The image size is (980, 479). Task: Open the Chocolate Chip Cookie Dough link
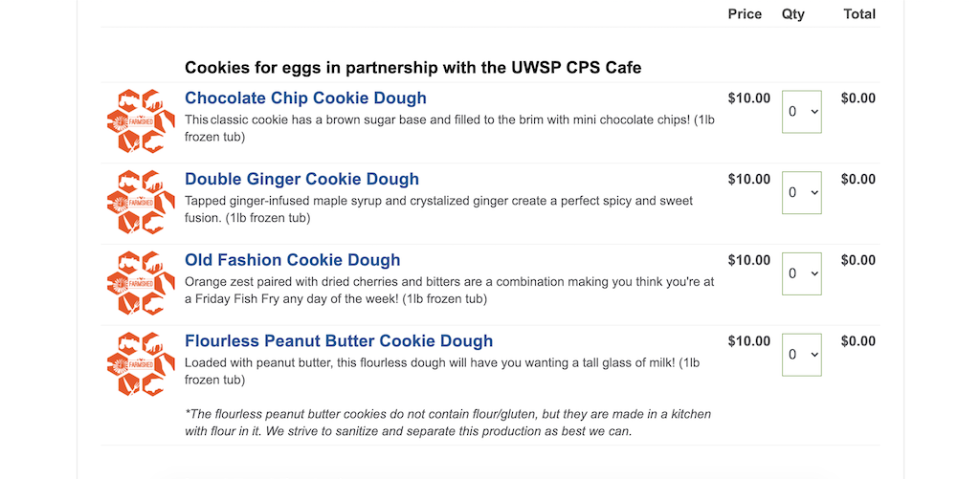tap(305, 98)
